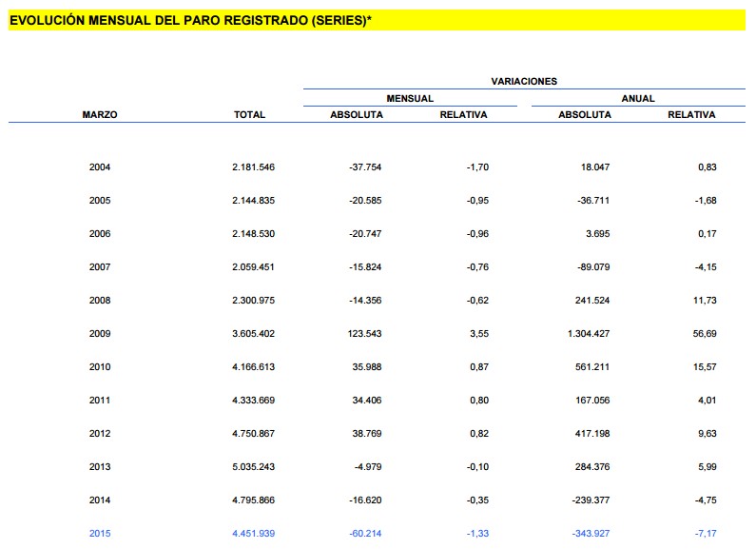Select the 2009 annual absolute value 1.304.427
756x549 pixels.
click(x=581, y=334)
